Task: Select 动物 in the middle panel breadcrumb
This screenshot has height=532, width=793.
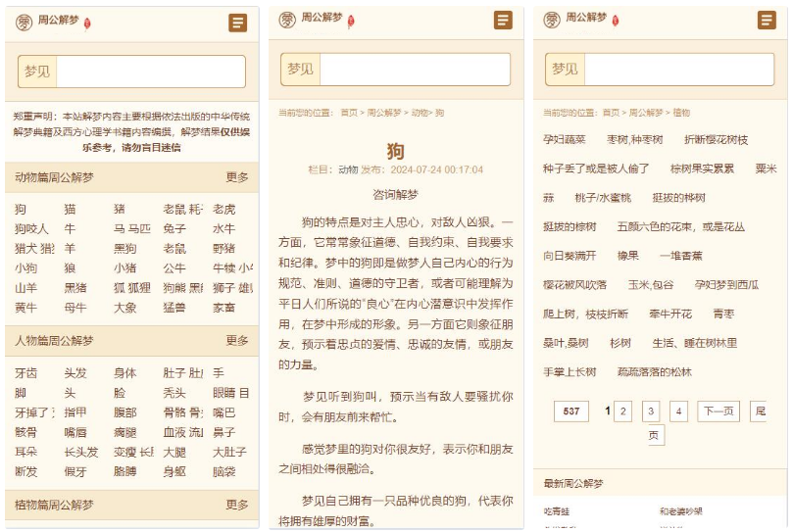Action: 419,113
